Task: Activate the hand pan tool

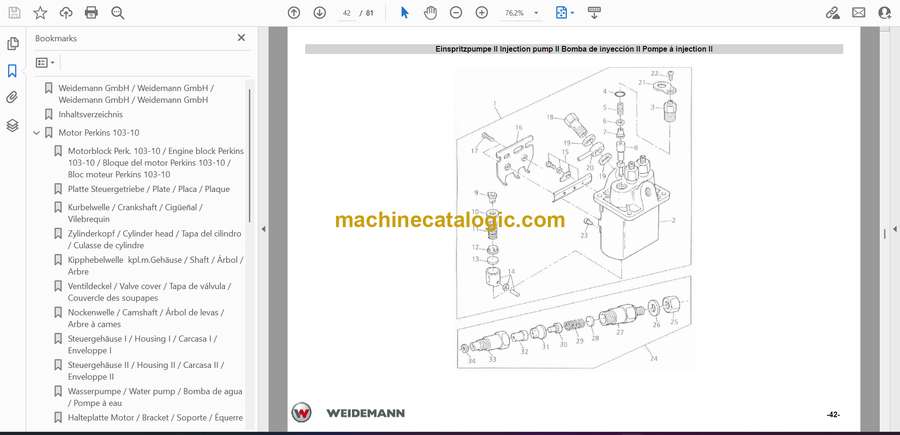Action: tap(430, 13)
